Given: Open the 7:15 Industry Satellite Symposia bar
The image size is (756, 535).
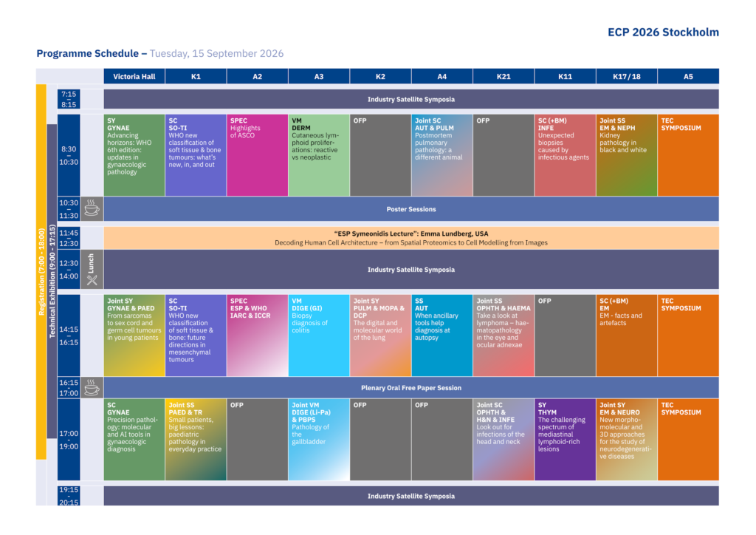Looking at the screenshot, I should 410,99.
